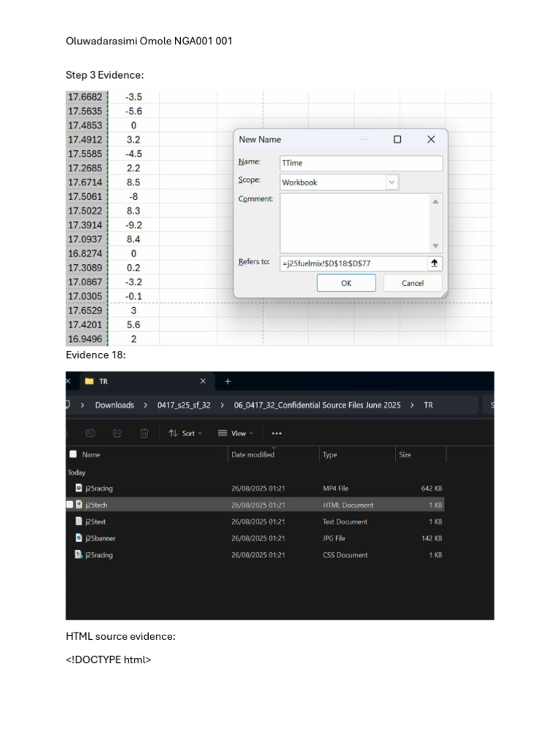The width and height of the screenshot is (560, 747).
Task: Click the 642 KB size value
Action: pos(432,488)
